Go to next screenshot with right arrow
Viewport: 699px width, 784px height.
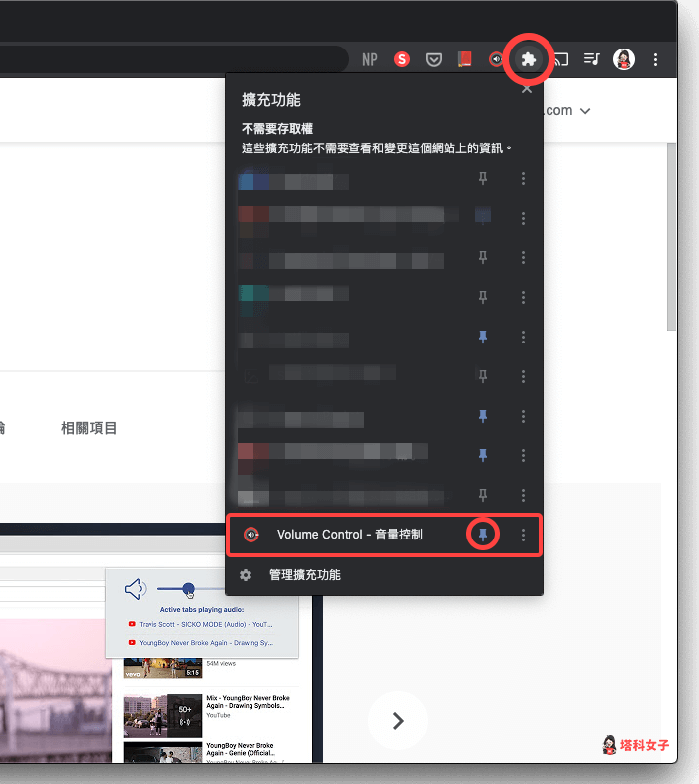(398, 721)
